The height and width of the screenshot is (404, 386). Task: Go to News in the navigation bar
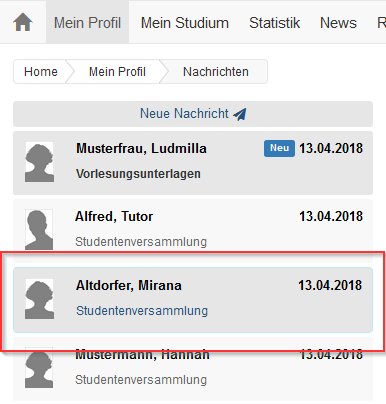click(x=338, y=23)
